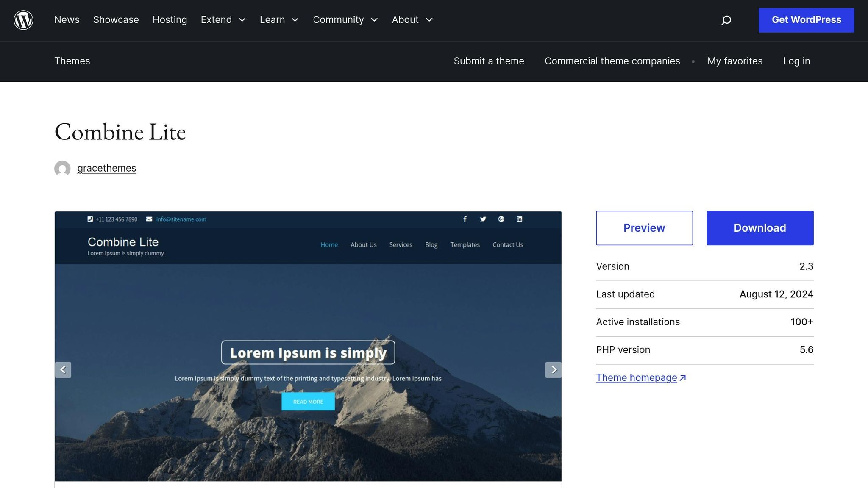Click the Combine Lite page title
Screen dimensions: 868x488
(x=120, y=132)
